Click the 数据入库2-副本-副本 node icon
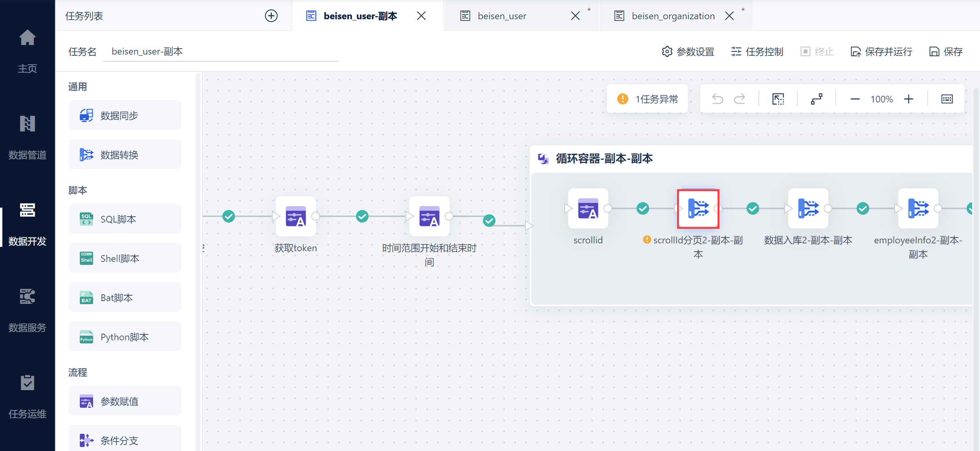The width and height of the screenshot is (980, 451). point(808,208)
